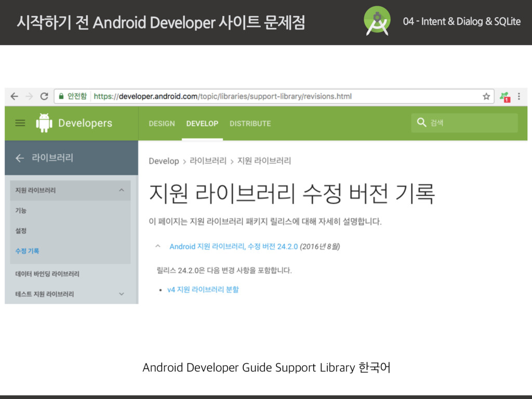This screenshot has width=532, height=399.
Task: Click the browser forward arrow
Action: click(x=29, y=97)
